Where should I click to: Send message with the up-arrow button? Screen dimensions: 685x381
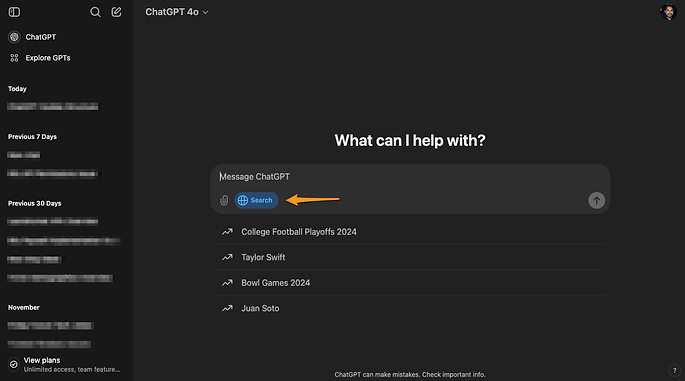(x=596, y=201)
